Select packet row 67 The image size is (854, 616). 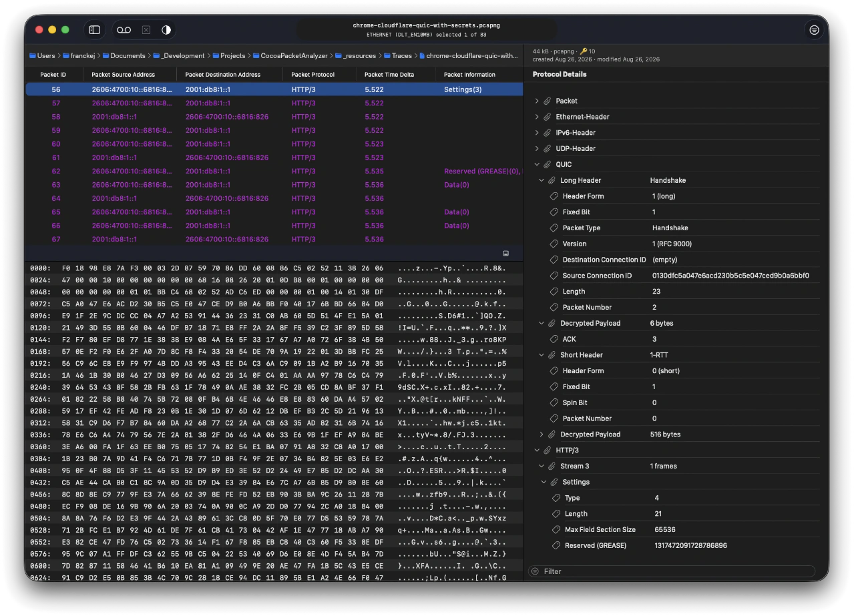tap(274, 239)
